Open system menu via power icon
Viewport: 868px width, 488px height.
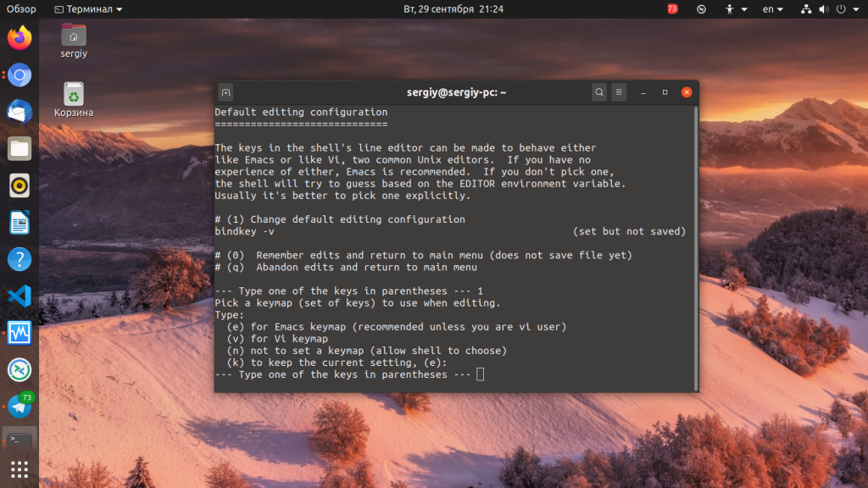pos(846,9)
